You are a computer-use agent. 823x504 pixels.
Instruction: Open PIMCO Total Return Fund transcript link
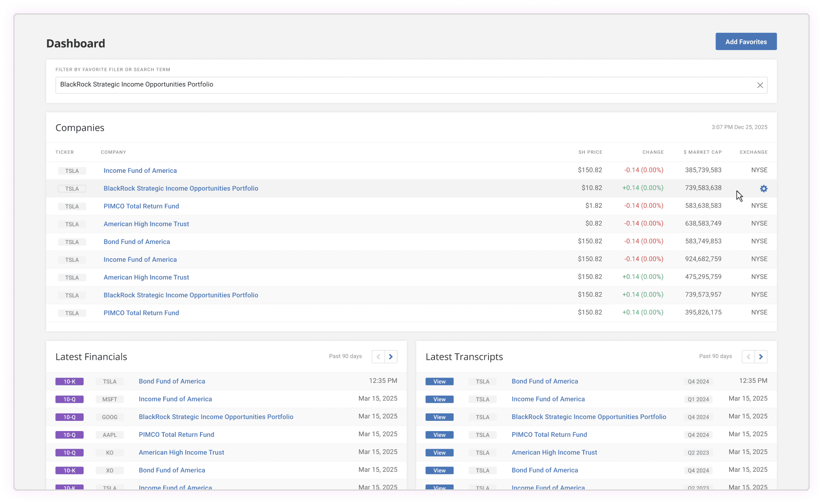pyautogui.click(x=549, y=435)
